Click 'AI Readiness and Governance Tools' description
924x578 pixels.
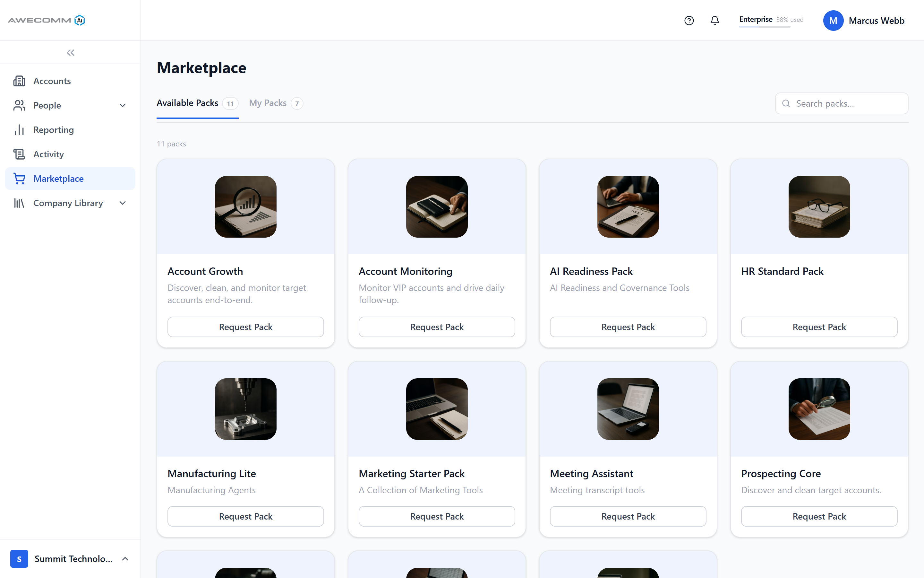coord(619,288)
